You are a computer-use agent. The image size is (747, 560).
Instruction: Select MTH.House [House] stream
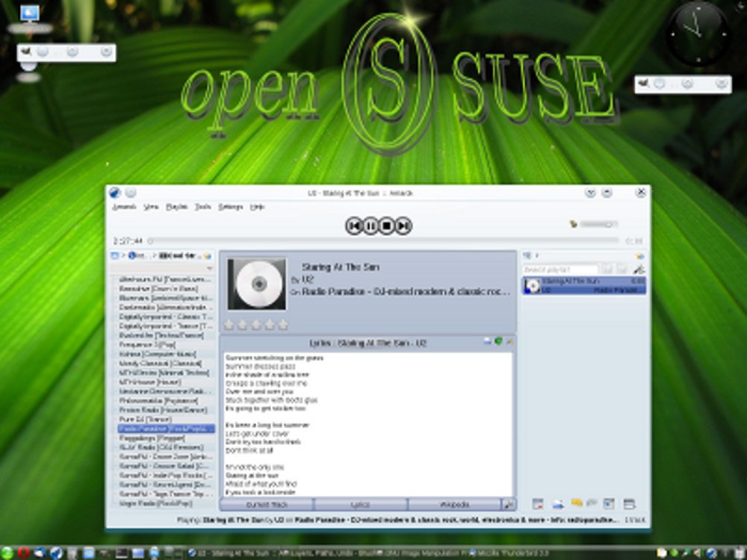point(149,382)
